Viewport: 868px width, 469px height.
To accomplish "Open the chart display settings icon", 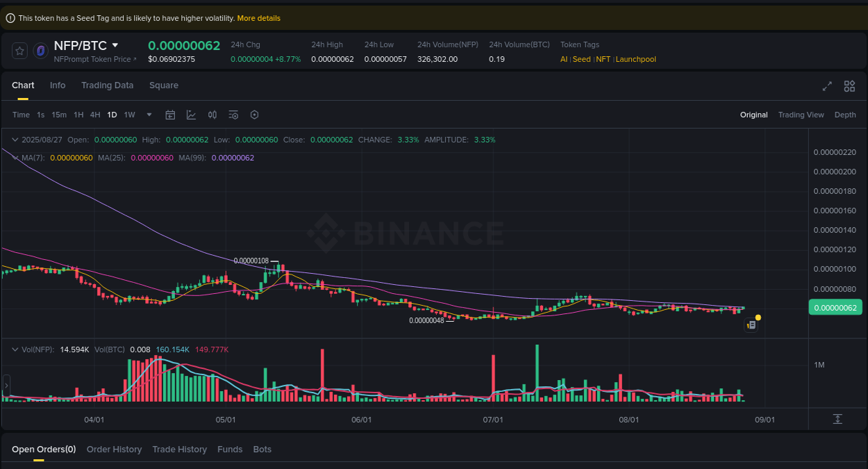I will pyautogui.click(x=233, y=115).
